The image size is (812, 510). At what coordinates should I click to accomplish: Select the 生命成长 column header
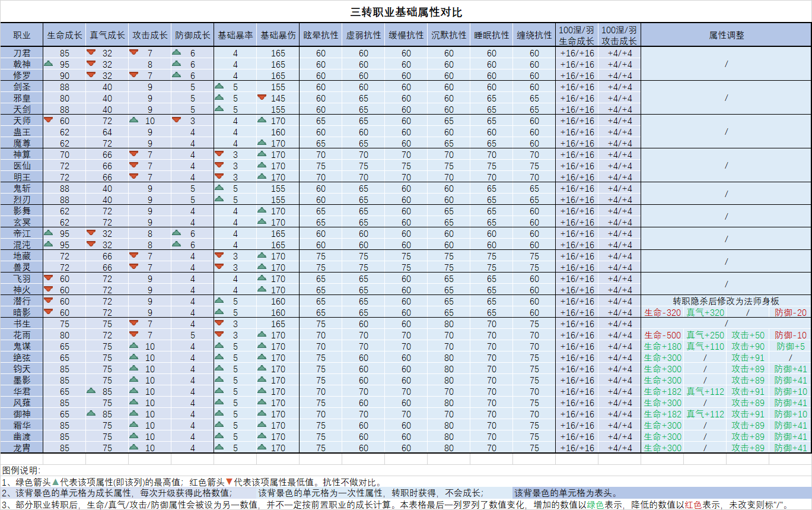[x=65, y=35]
